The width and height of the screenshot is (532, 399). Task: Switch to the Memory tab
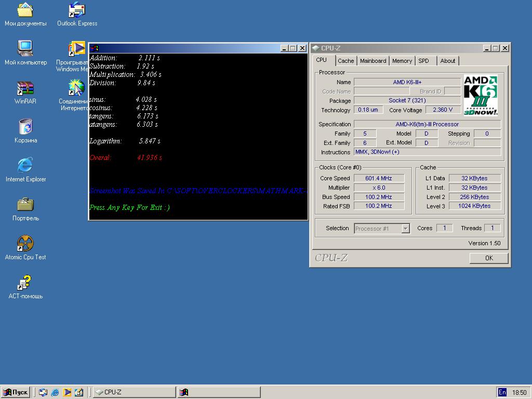click(x=402, y=61)
